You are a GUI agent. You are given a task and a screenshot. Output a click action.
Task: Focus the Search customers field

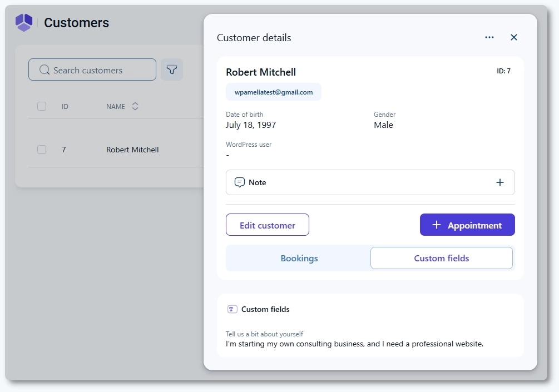(x=92, y=70)
